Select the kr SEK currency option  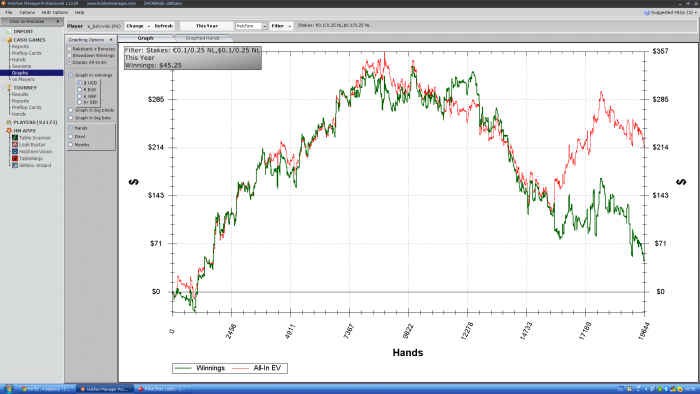[79, 102]
